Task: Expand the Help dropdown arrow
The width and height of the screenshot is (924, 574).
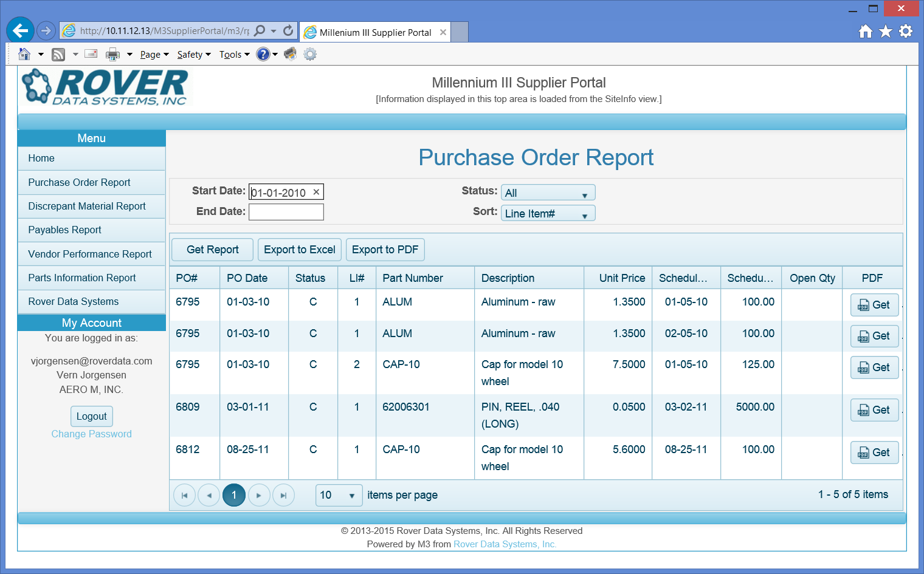Action: coord(275,55)
